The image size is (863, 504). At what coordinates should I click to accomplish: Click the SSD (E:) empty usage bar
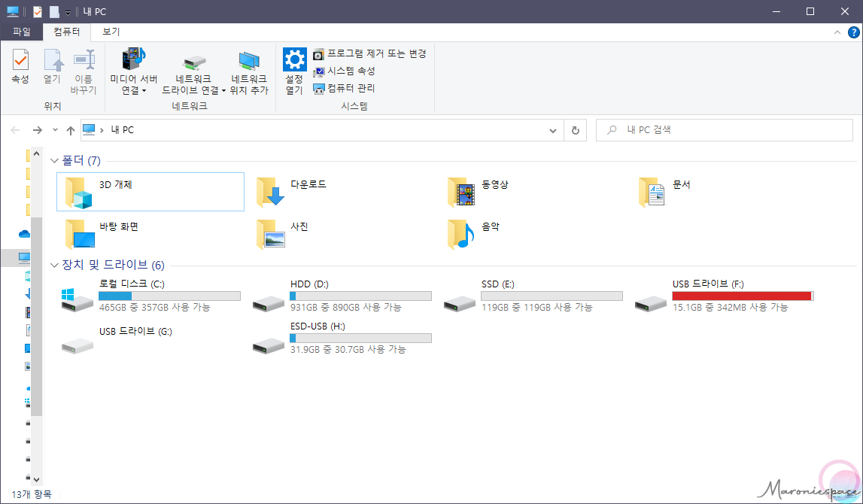[x=552, y=296]
